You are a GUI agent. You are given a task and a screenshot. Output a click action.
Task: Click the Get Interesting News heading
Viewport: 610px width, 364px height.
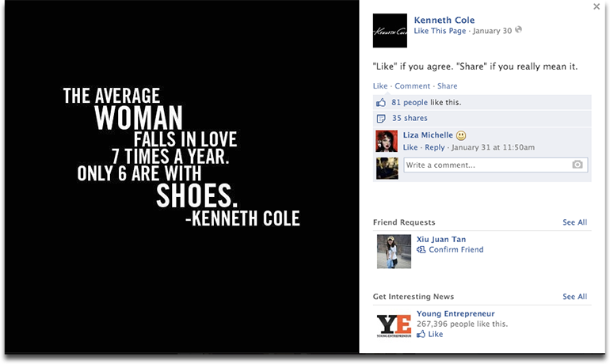pos(414,297)
